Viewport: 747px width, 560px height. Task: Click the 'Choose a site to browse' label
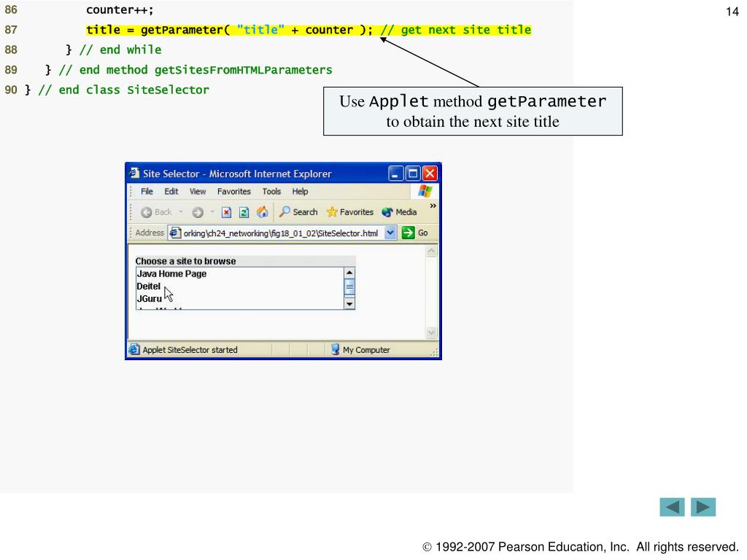pos(185,261)
